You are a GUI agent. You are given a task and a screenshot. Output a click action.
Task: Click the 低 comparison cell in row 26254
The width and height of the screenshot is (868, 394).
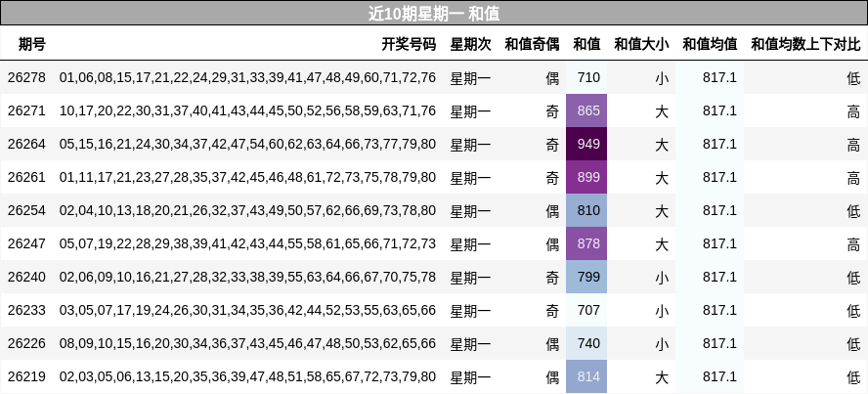pyautogui.click(x=853, y=211)
